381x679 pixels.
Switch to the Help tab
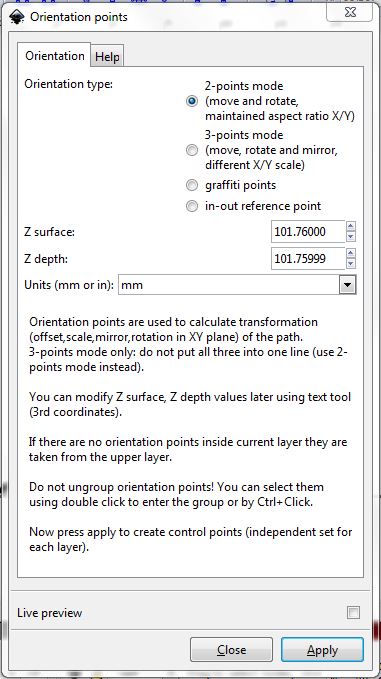107,57
